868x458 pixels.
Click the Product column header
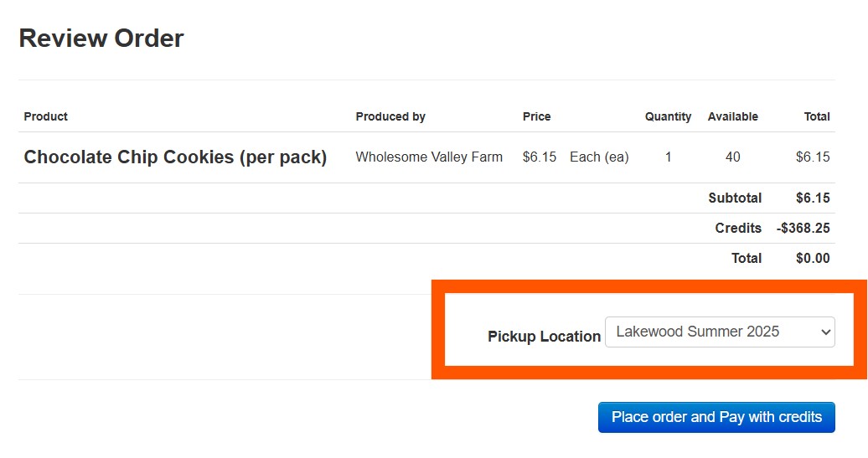point(45,116)
